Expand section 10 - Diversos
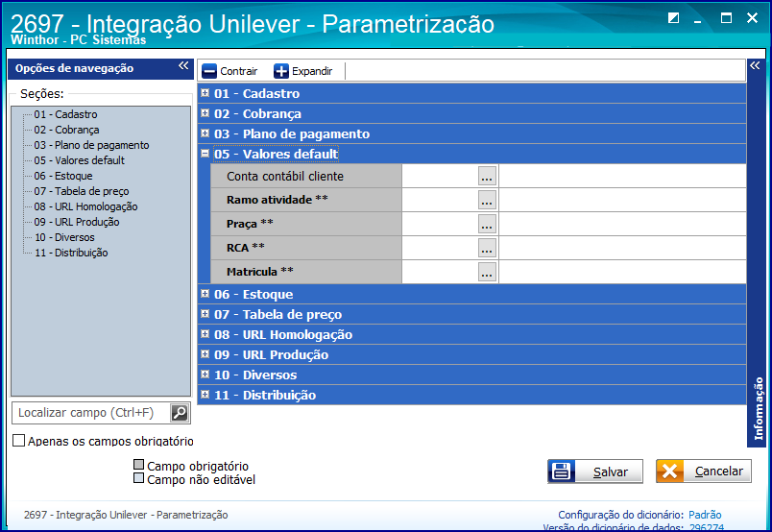772x532 pixels. (205, 375)
